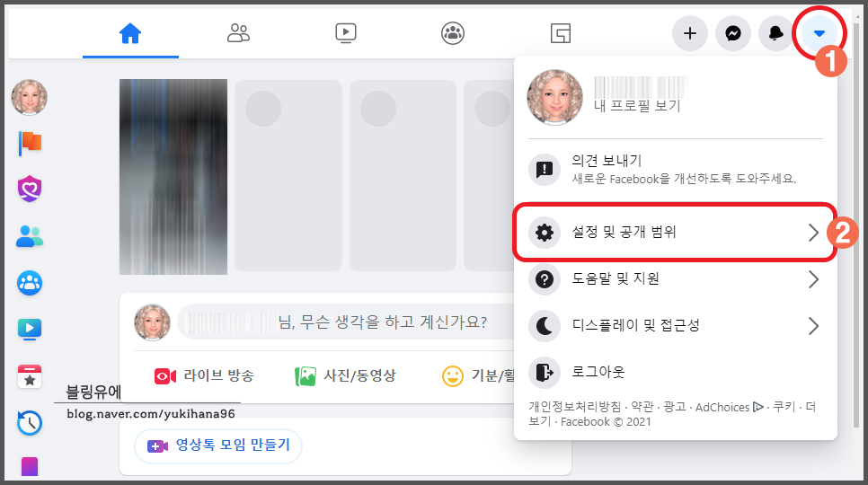Click profile avatar beside post field

coord(152,322)
